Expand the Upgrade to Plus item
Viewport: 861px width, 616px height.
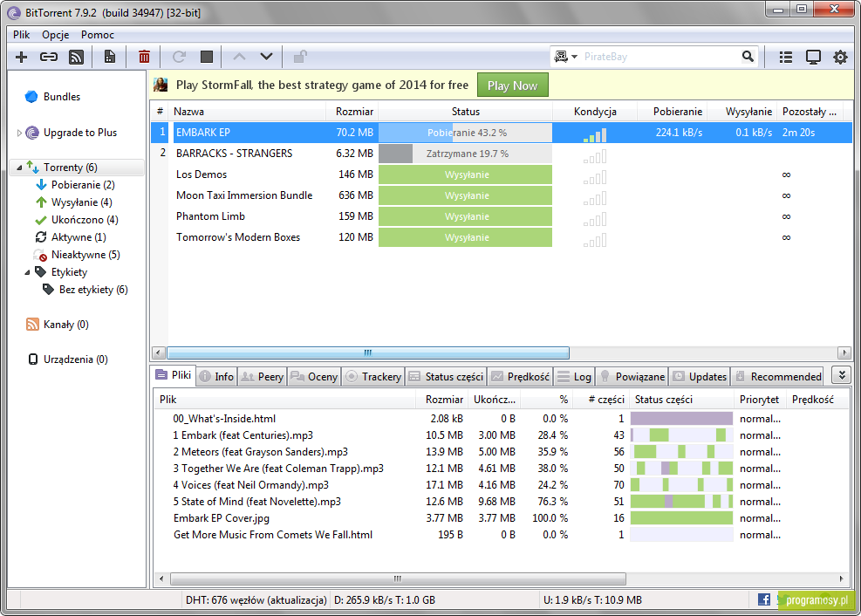pyautogui.click(x=19, y=133)
